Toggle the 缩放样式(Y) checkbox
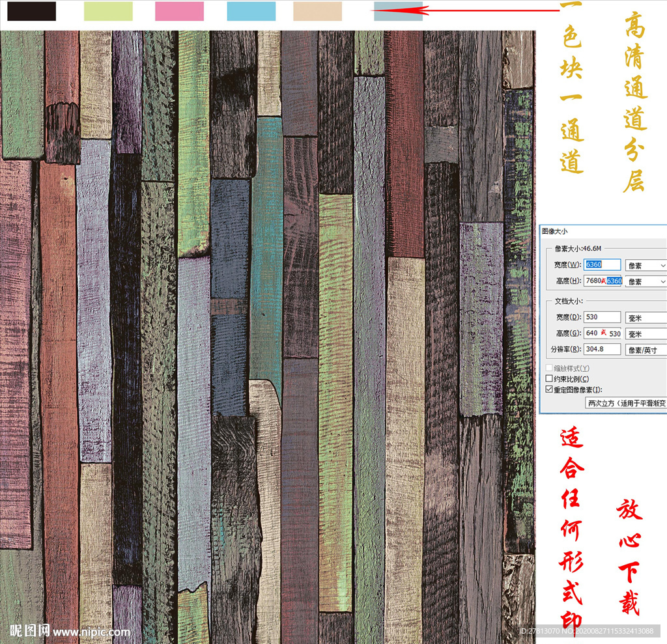 pyautogui.click(x=549, y=368)
